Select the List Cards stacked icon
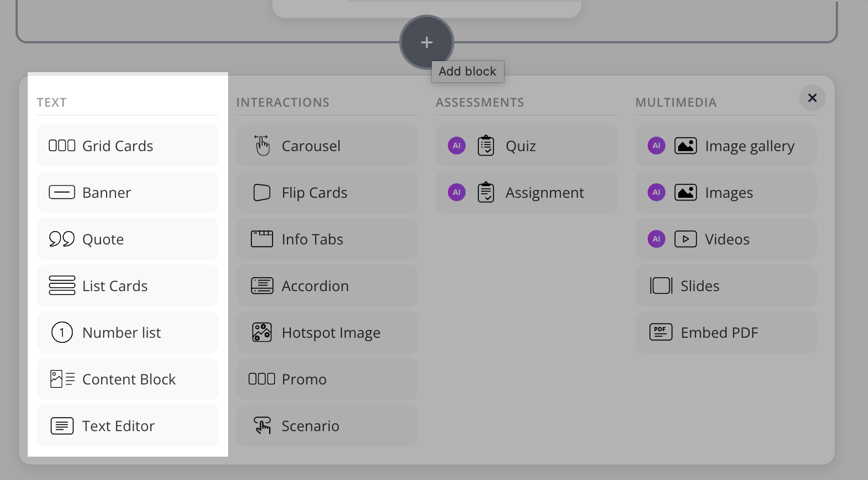The image size is (868, 480). 62,286
